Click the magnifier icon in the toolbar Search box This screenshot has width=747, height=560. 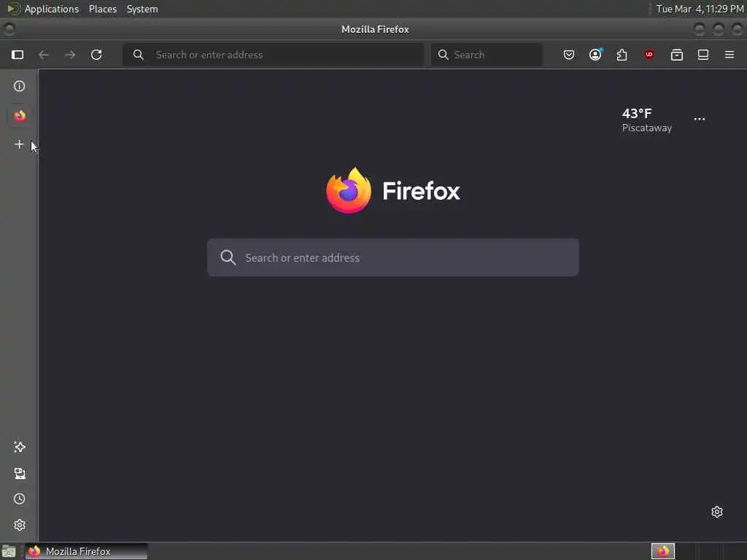pyautogui.click(x=443, y=55)
